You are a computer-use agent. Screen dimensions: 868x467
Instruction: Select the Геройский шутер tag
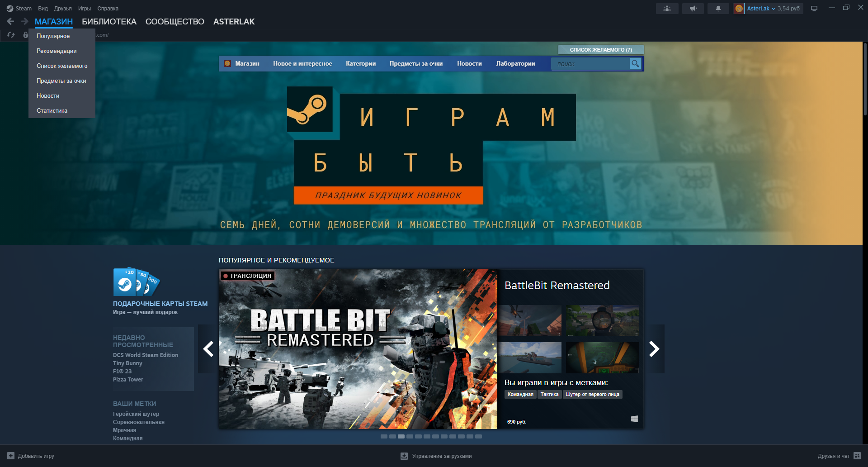tap(136, 414)
